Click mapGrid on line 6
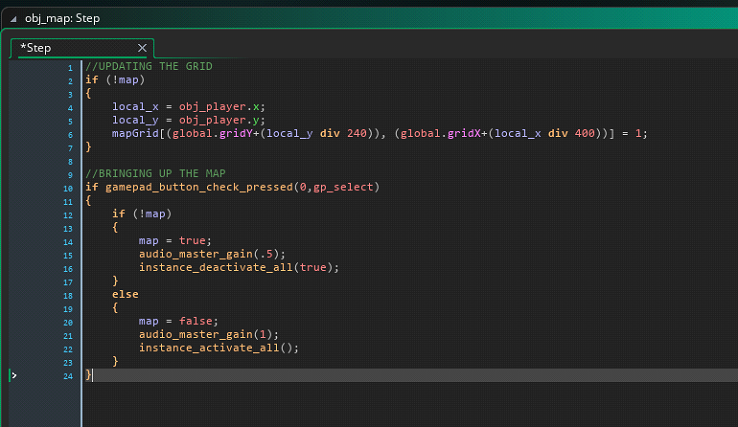738x427 pixels. [x=135, y=133]
